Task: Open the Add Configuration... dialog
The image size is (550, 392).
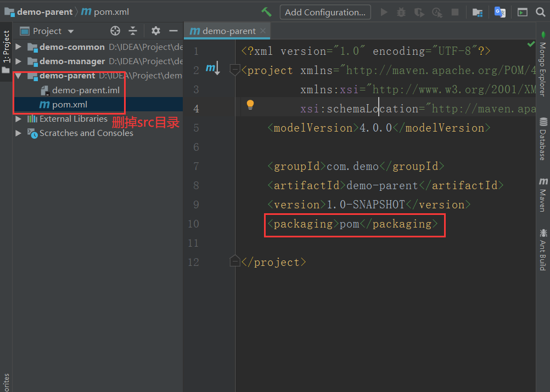Action: tap(325, 12)
